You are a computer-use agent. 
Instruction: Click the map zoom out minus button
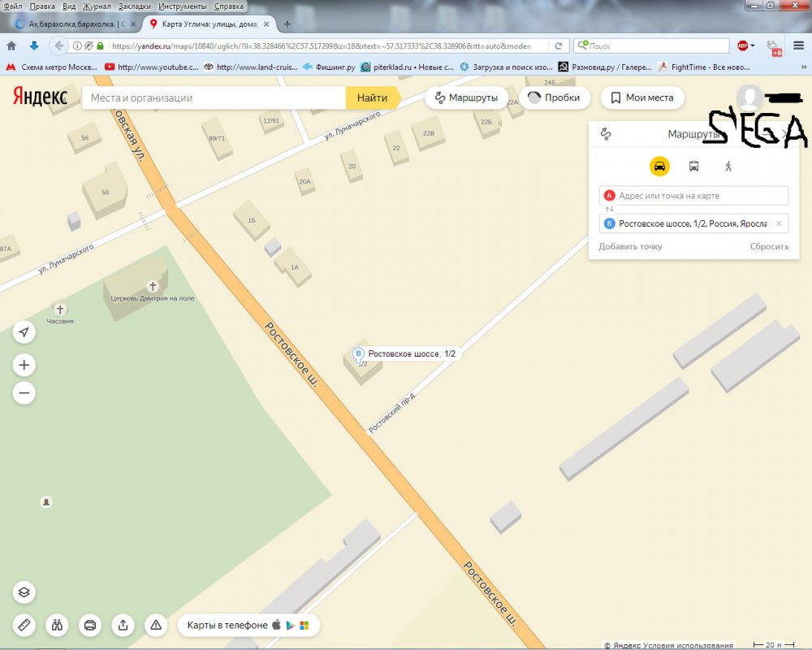click(x=24, y=393)
